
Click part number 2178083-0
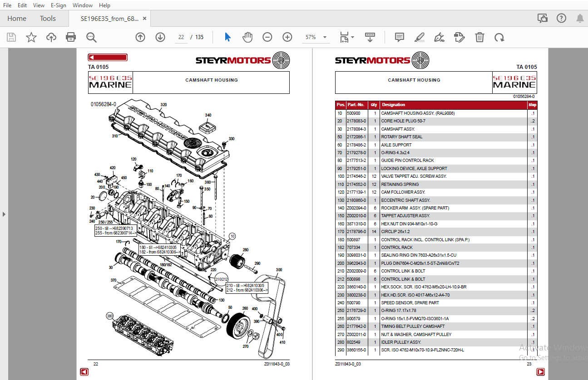click(x=356, y=121)
